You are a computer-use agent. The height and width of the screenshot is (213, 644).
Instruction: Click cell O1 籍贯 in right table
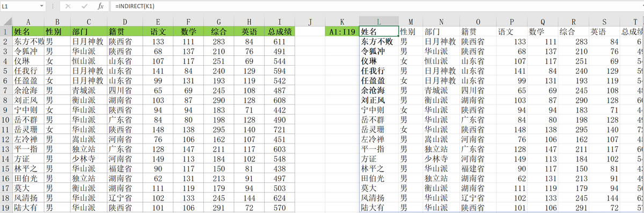point(478,32)
